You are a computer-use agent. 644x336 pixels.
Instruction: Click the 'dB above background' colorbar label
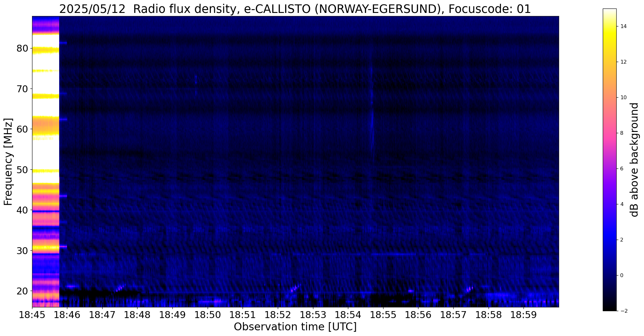[635, 160]
